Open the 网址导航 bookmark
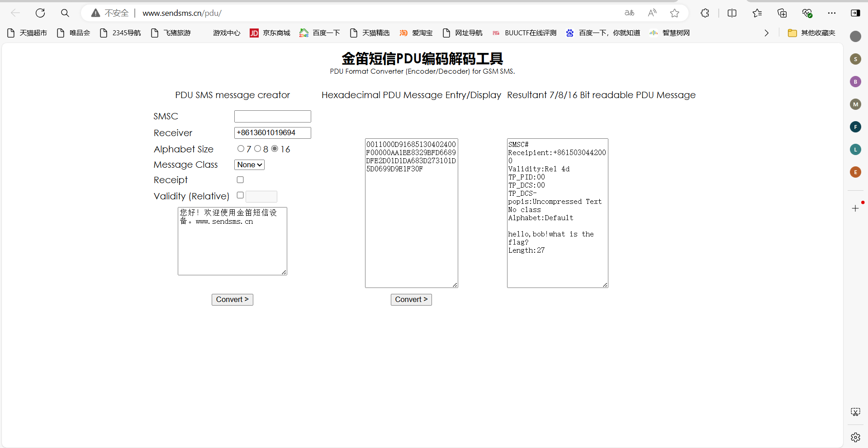This screenshot has width=868, height=448. [463, 33]
